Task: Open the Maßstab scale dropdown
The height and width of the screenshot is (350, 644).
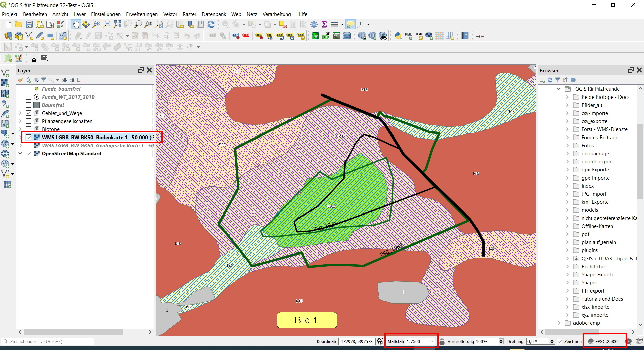Action: (x=431, y=341)
